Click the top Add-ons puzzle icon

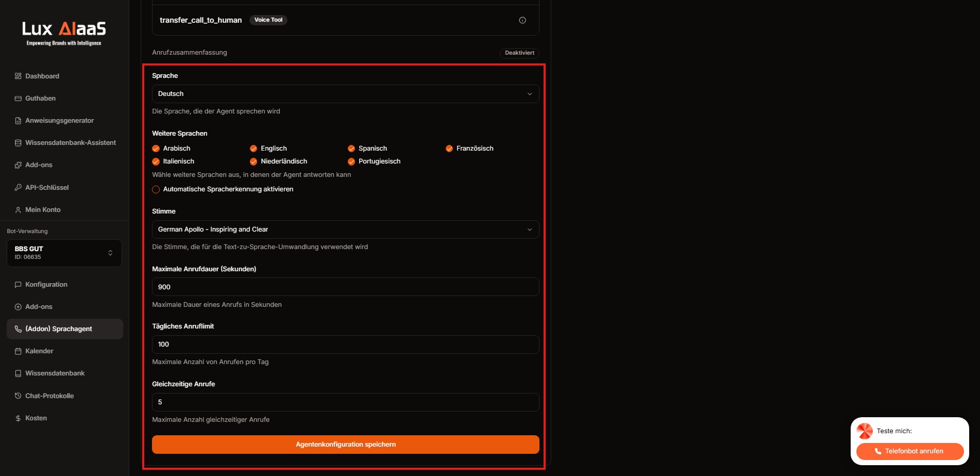point(18,165)
